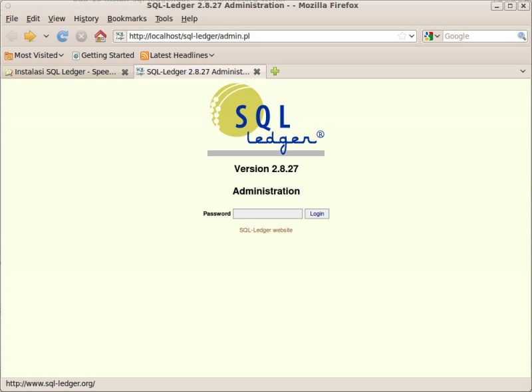Open the tab list chevron on the right
The height and width of the screenshot is (392, 532).
pyautogui.click(x=523, y=71)
